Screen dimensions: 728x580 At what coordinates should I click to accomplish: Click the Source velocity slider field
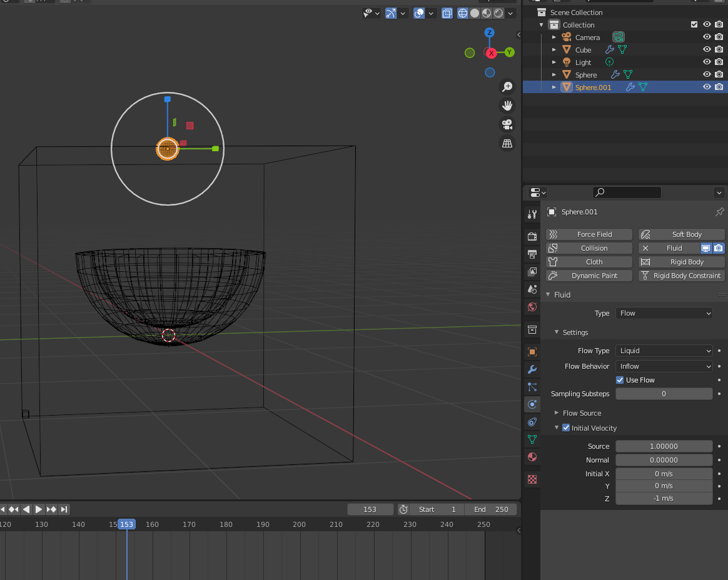point(664,446)
